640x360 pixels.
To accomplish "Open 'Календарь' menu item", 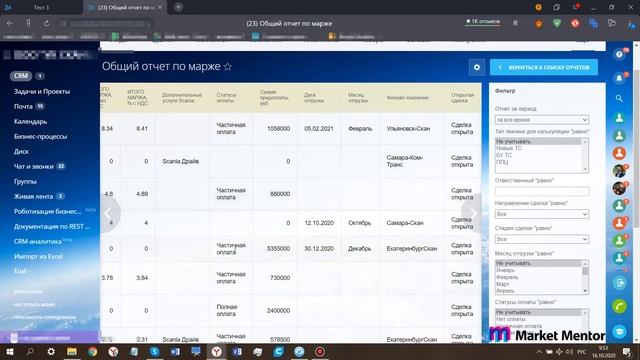I will [30, 122].
